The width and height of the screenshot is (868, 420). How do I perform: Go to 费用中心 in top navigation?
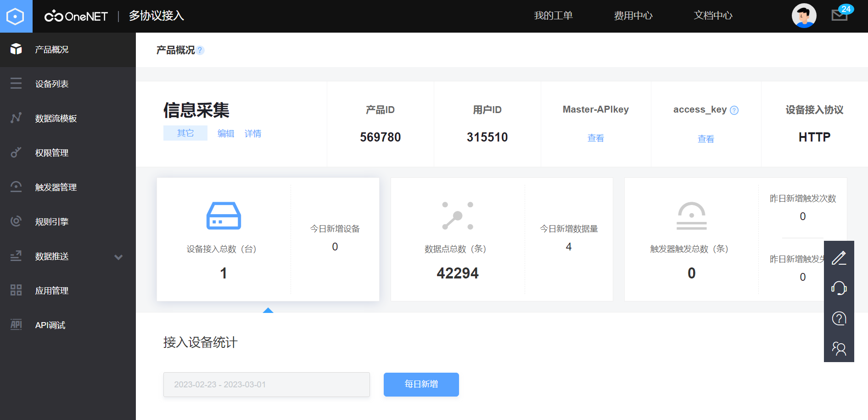pos(633,16)
